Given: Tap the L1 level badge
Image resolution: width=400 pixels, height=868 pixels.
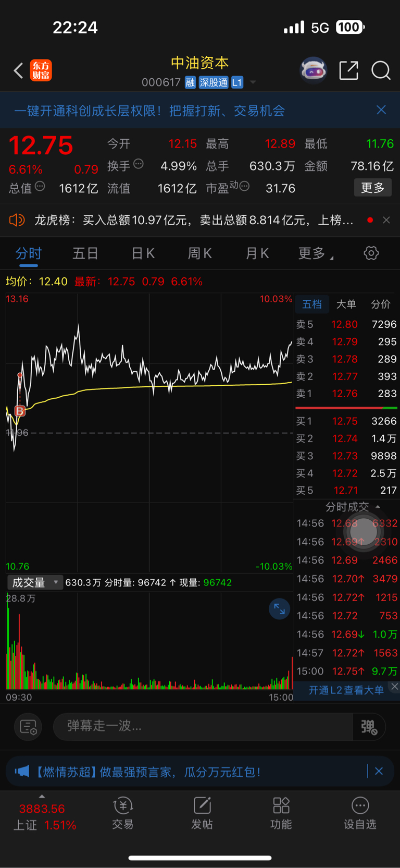Looking at the screenshot, I should 237,82.
